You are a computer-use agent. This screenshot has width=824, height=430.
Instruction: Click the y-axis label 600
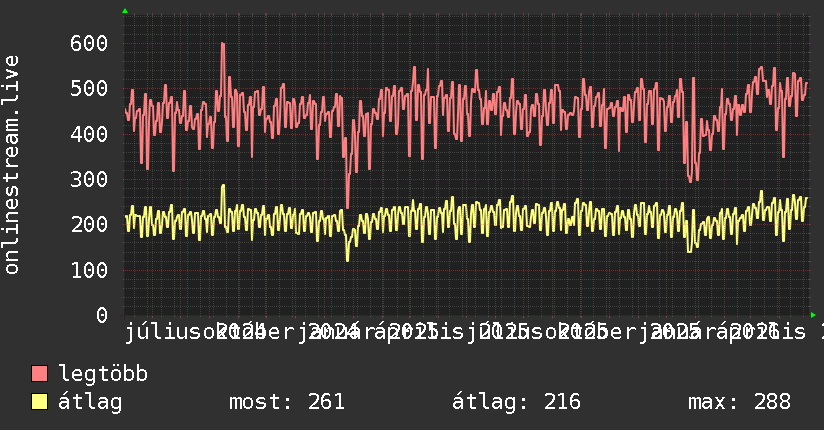(89, 43)
